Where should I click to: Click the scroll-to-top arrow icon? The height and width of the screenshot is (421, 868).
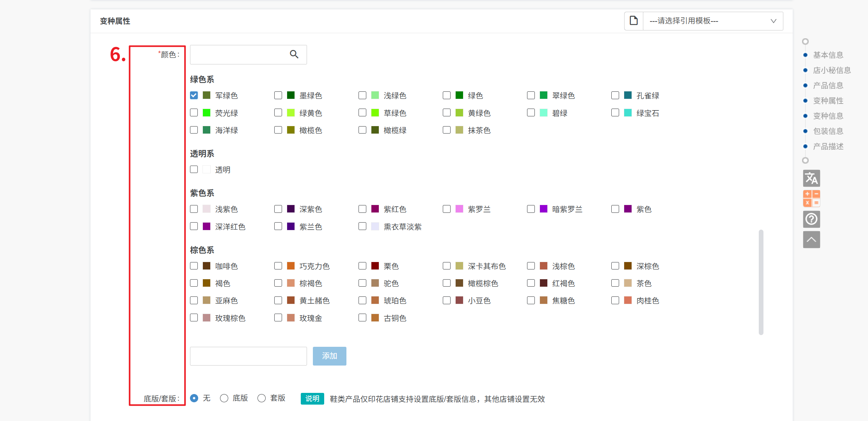click(x=811, y=239)
